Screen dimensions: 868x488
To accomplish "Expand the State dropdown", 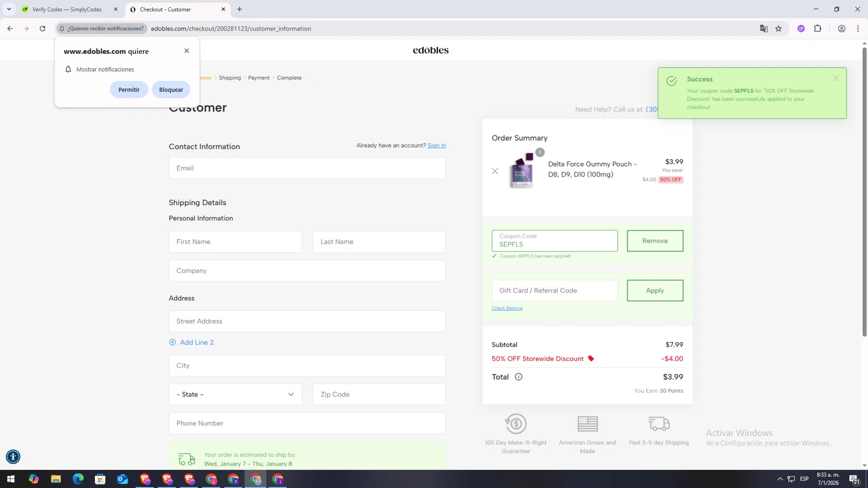I will click(x=235, y=394).
